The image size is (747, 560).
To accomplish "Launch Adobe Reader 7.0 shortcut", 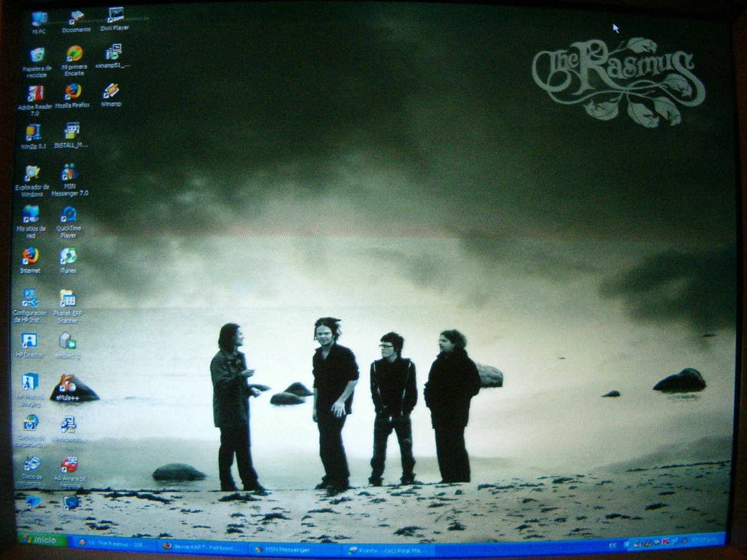I will [35, 101].
